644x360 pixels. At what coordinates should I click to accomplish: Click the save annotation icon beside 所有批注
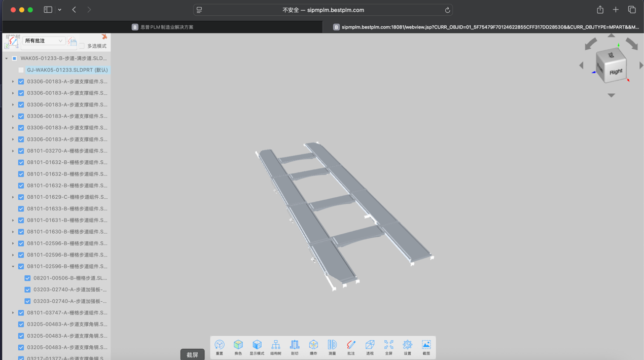point(73,41)
